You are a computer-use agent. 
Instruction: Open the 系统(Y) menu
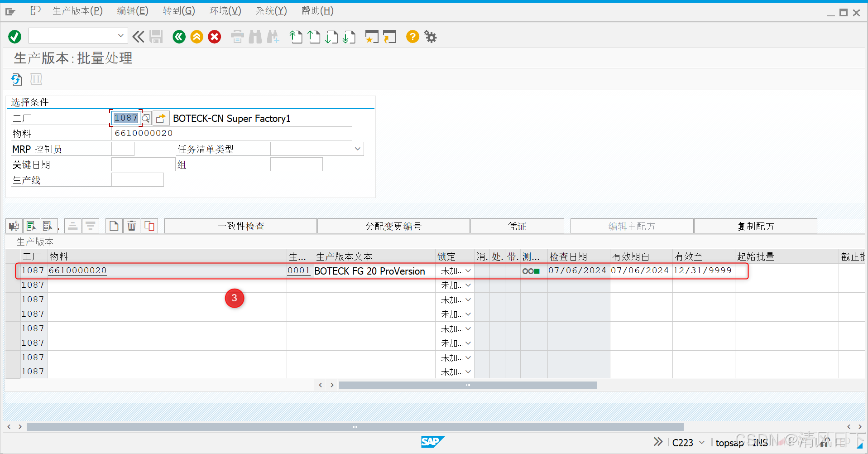pyautogui.click(x=271, y=11)
